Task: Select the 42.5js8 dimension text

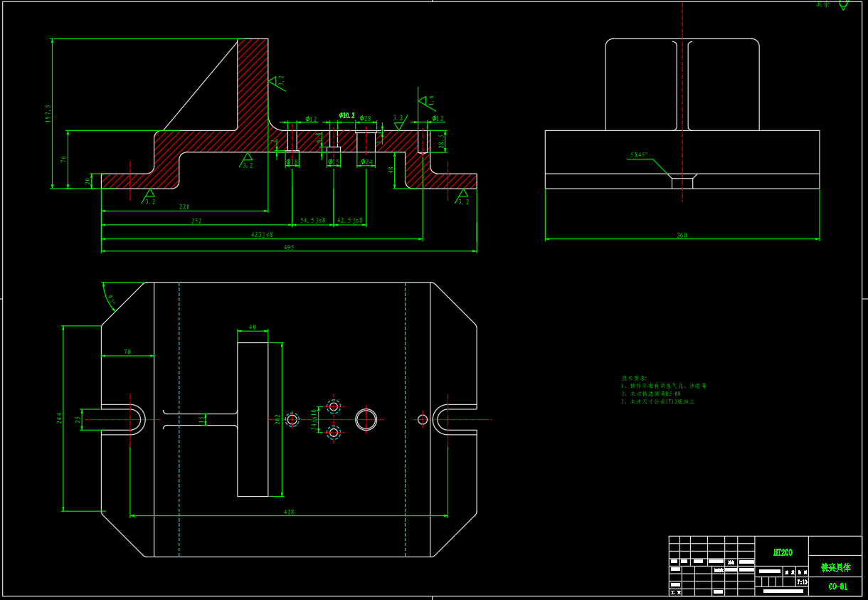Action: click(349, 221)
